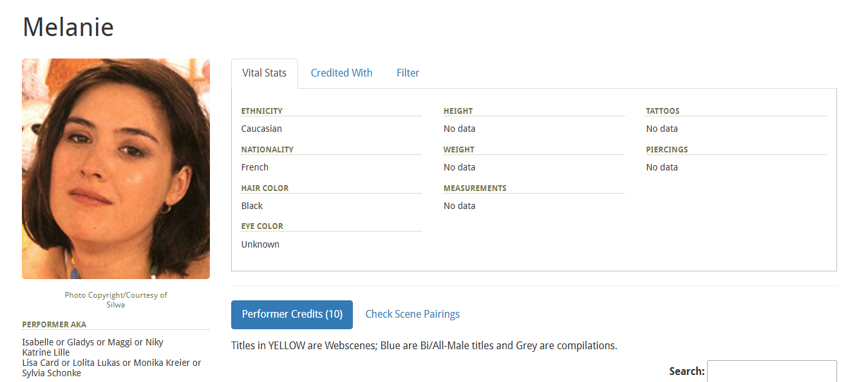Click the Ethnicity value Caucasian
868x382 pixels.
(261, 128)
